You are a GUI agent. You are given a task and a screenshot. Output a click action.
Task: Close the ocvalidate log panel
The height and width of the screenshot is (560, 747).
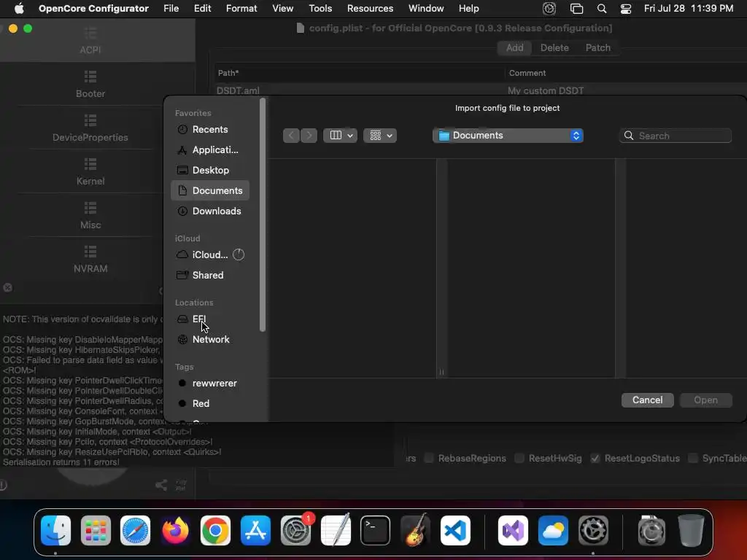pos(7,287)
